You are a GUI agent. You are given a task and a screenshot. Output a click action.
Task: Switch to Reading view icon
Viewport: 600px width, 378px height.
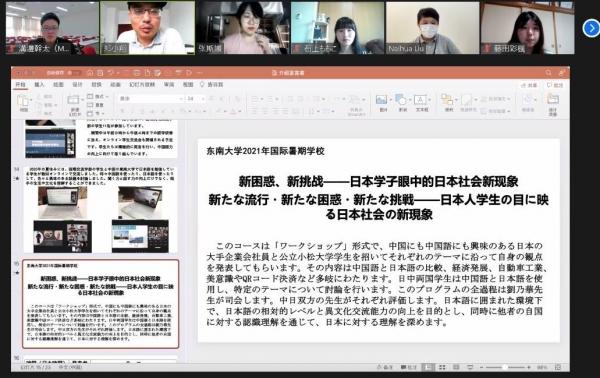[x=456, y=367]
